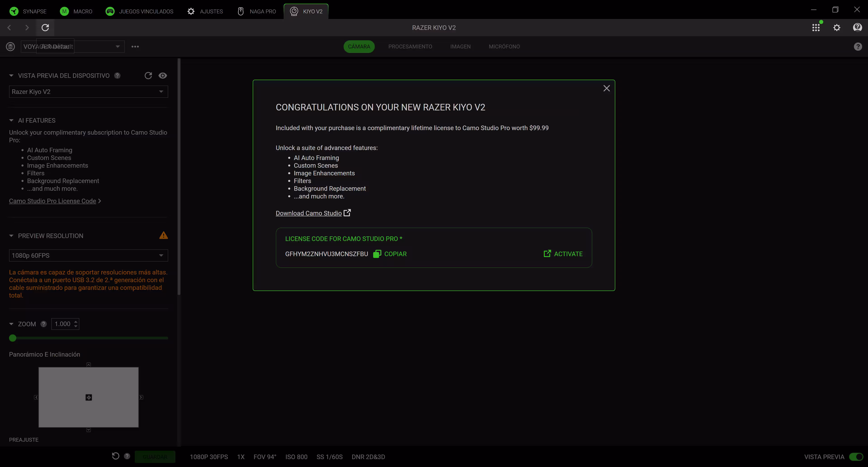Click the COPIAR license code icon

click(377, 254)
